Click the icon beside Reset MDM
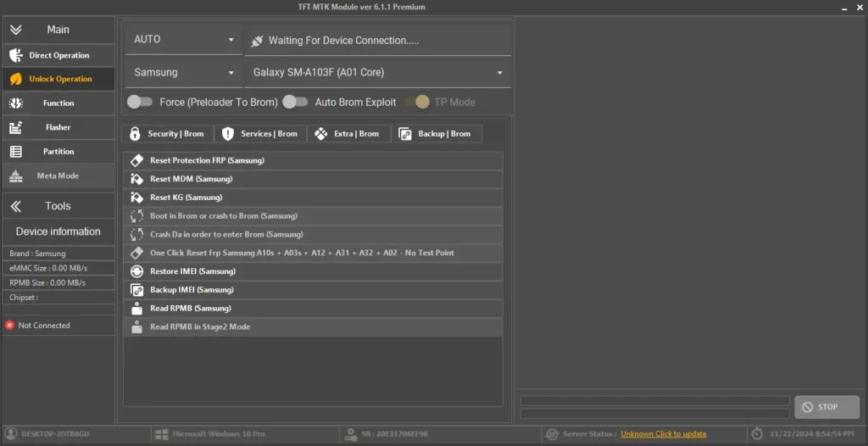 point(136,179)
